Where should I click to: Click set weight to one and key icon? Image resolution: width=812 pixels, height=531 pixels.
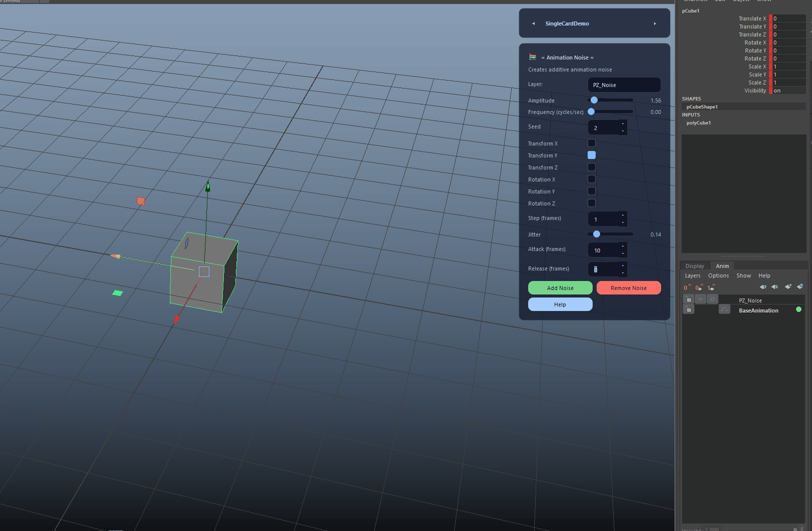point(711,287)
